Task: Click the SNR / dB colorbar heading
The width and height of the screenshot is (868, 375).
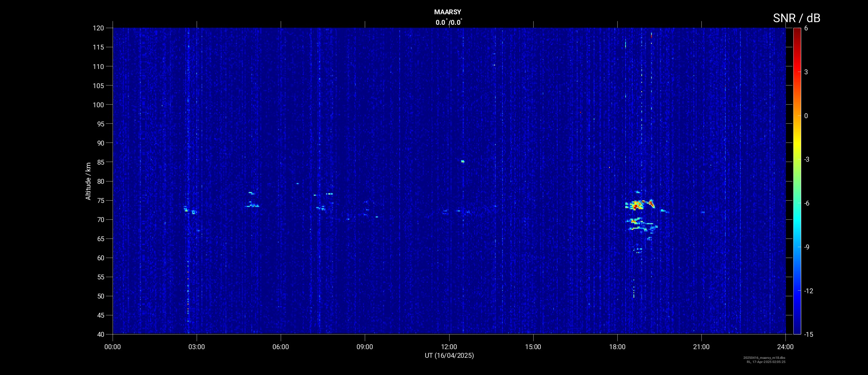Action: click(x=797, y=18)
